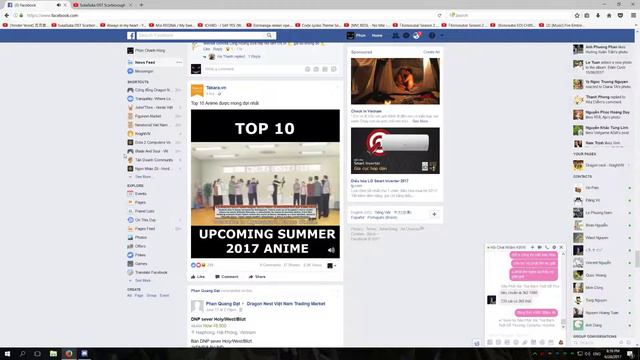
Task: Open News Feed in the left sidebar
Action: (145, 62)
